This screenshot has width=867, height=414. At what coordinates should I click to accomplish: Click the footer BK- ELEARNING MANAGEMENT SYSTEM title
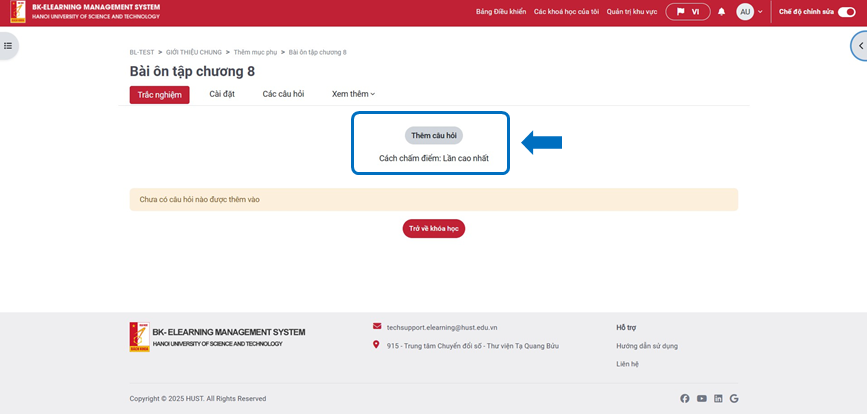pos(228,332)
